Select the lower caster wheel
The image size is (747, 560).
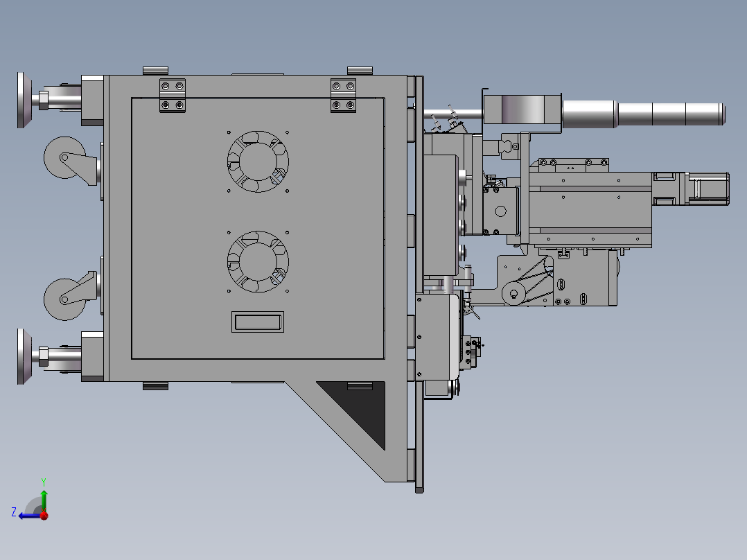[65, 299]
